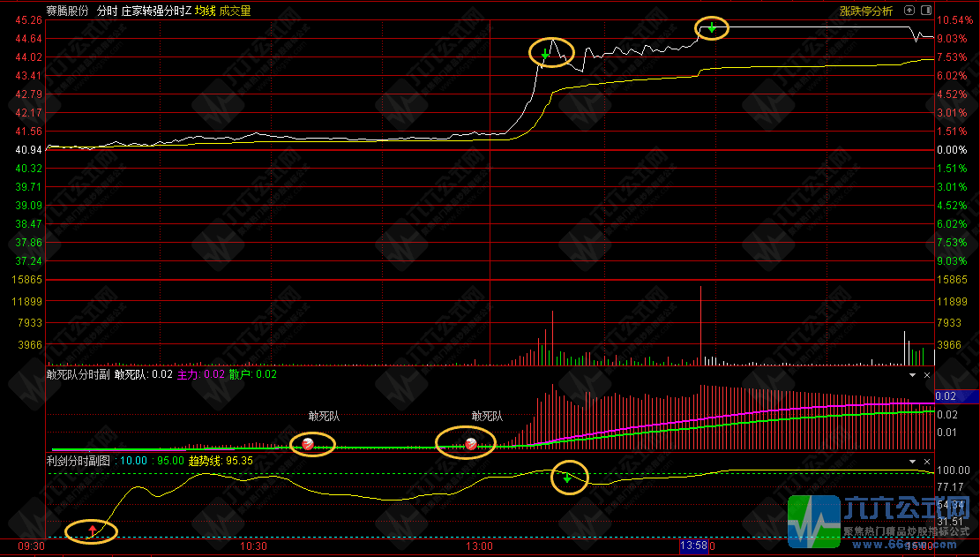Select the 庄家转强分时Z indicator label
The height and width of the screenshot is (557, 980).
point(156,11)
